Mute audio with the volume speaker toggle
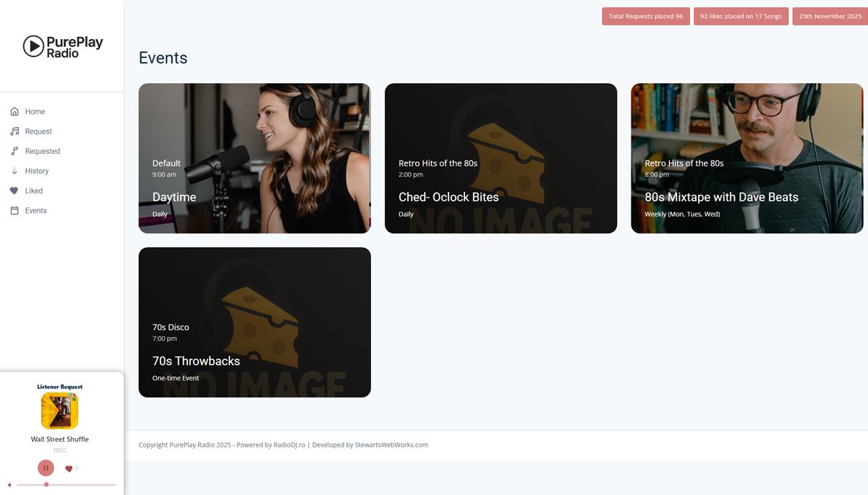Viewport: 868px width, 495px height. (x=9, y=485)
